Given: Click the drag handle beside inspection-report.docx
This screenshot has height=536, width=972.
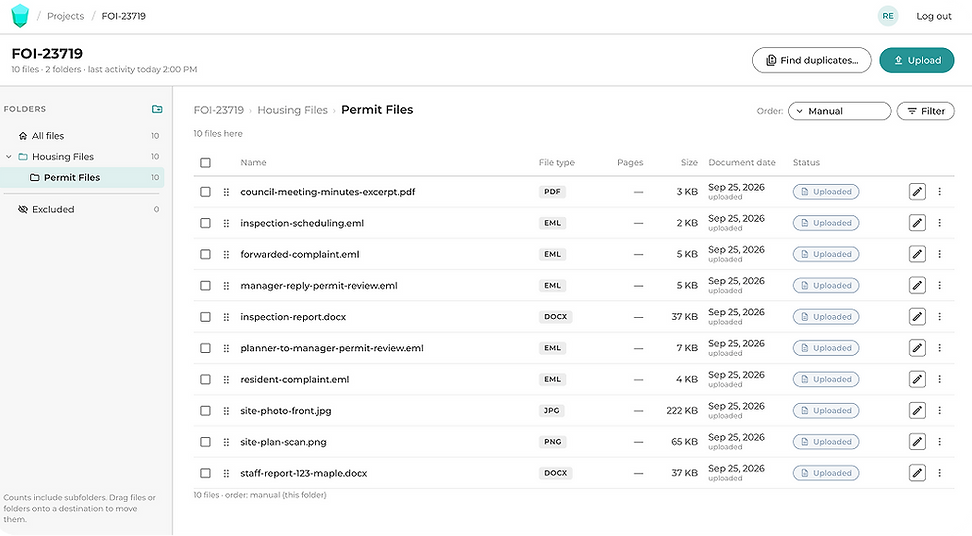Looking at the screenshot, I should click(226, 317).
